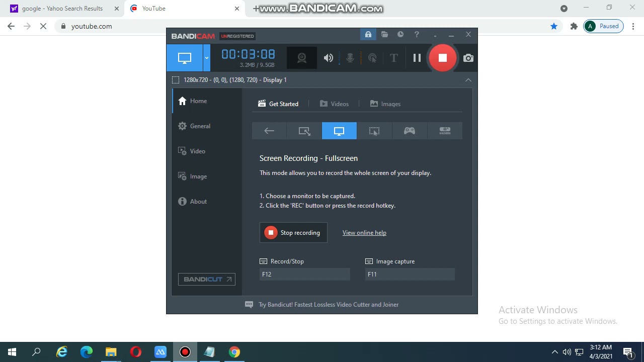Image resolution: width=644 pixels, height=362 pixels.
Task: Open the Home section in the sidebar
Action: (207, 101)
